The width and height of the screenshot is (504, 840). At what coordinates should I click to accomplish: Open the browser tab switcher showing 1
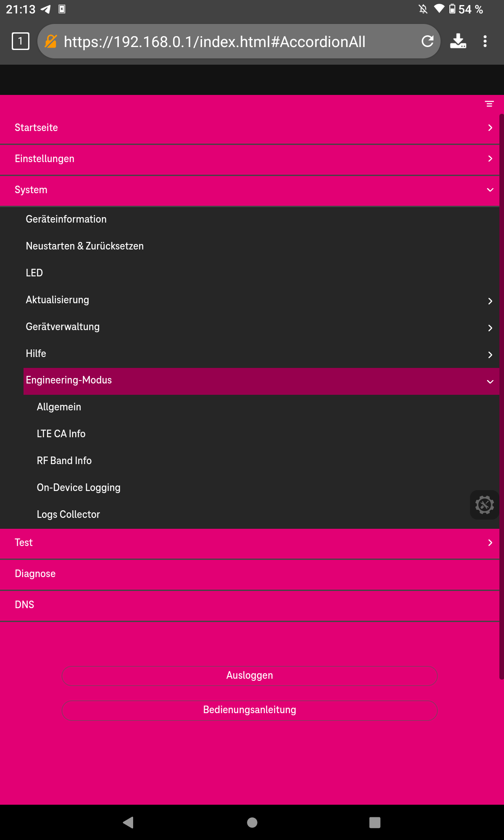point(21,41)
